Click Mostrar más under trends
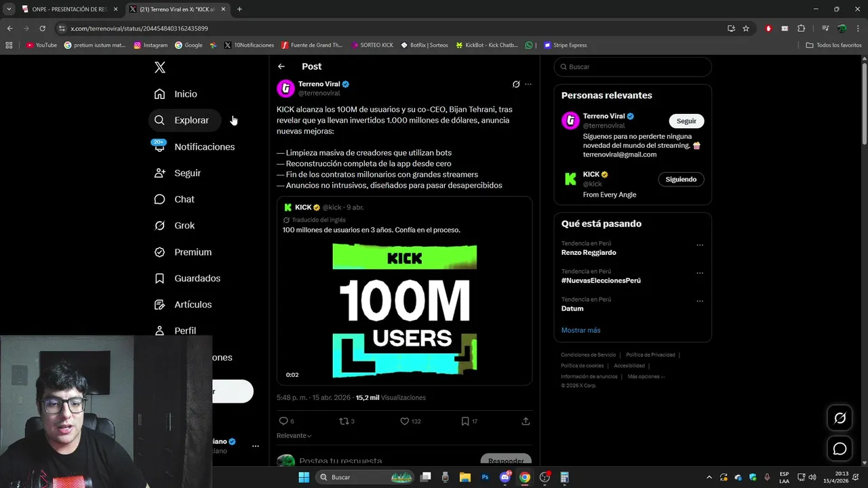The image size is (868, 488). [580, 330]
